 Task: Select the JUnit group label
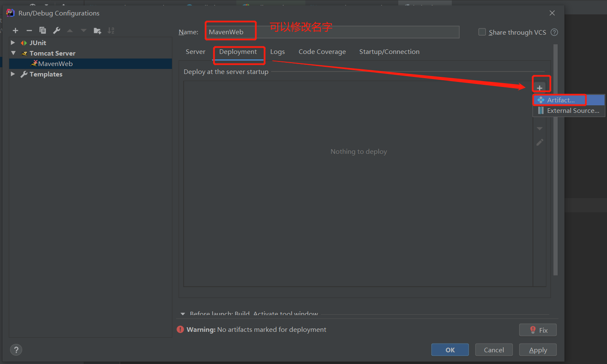coord(38,43)
